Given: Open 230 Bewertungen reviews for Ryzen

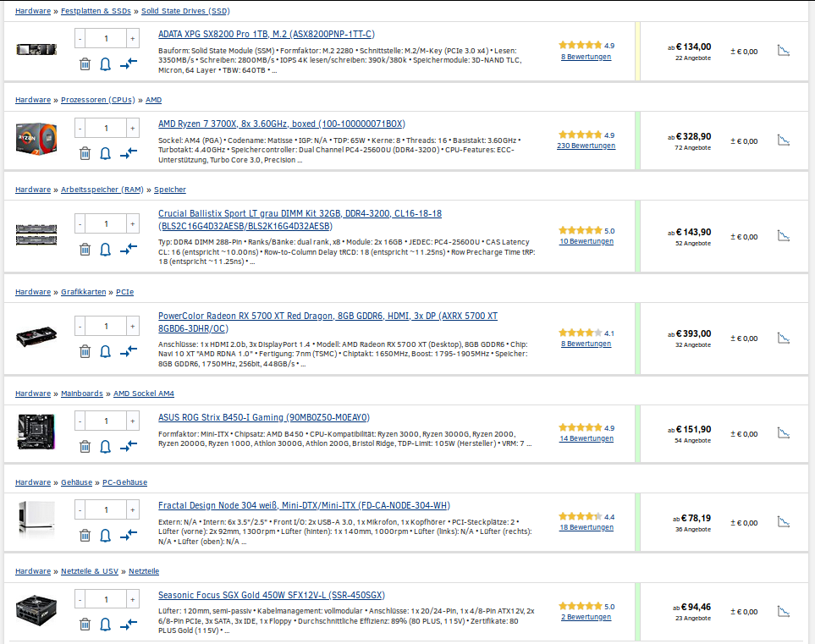Looking at the screenshot, I should (586, 146).
